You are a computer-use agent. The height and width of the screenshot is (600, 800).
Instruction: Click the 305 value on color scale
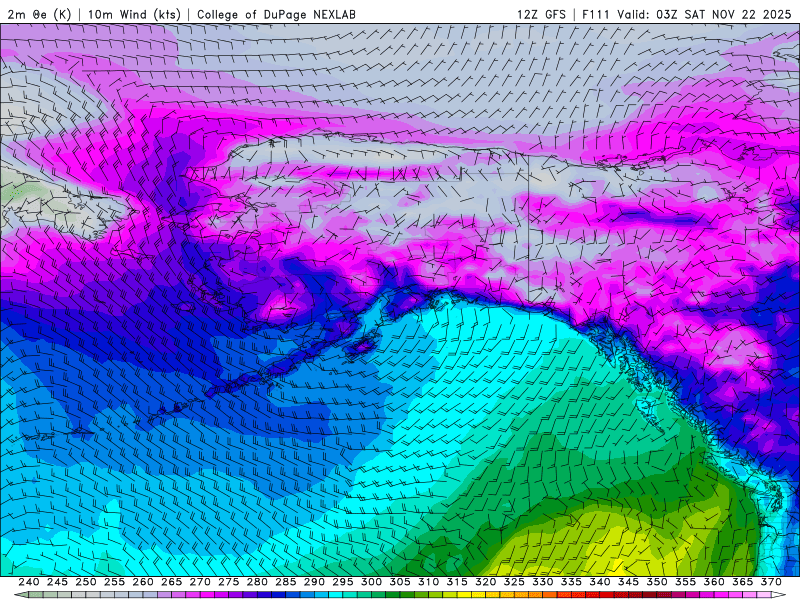tap(400, 582)
